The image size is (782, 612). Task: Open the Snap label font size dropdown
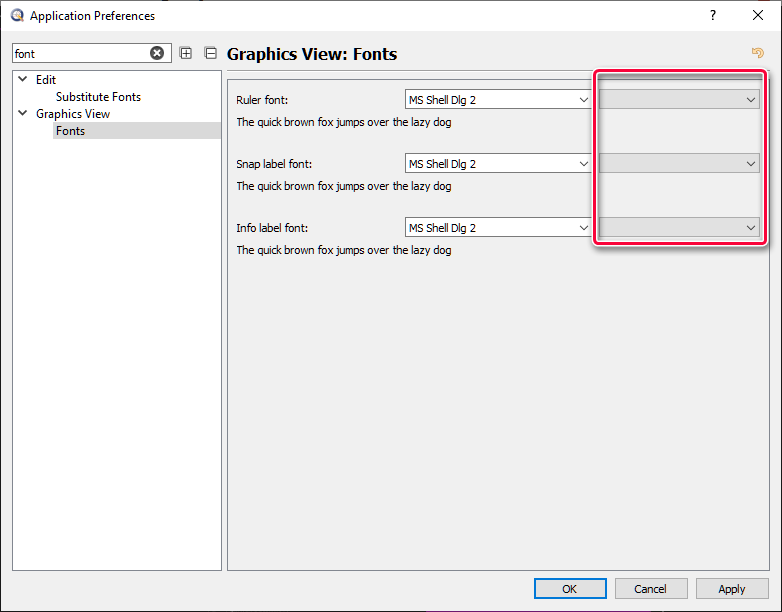pos(679,164)
